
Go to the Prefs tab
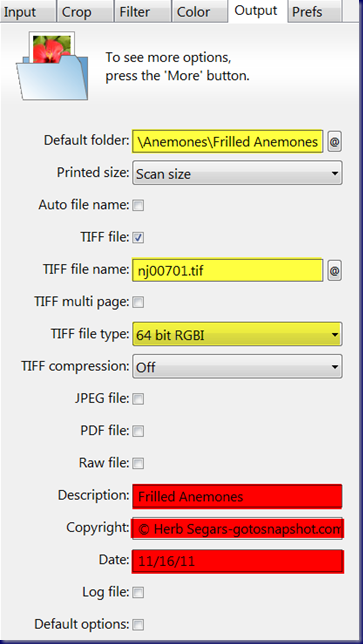coord(315,12)
